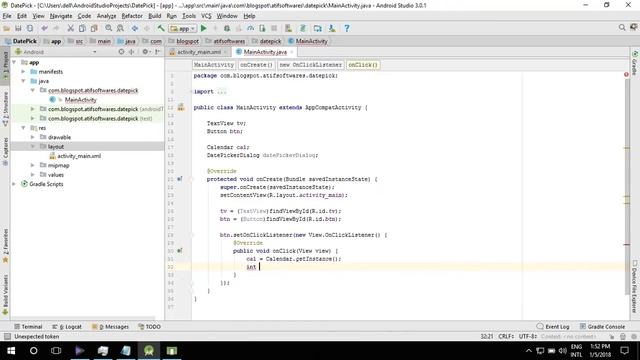The width and height of the screenshot is (640, 360).
Task: Click the Windows Start button
Action: click(x=11, y=351)
